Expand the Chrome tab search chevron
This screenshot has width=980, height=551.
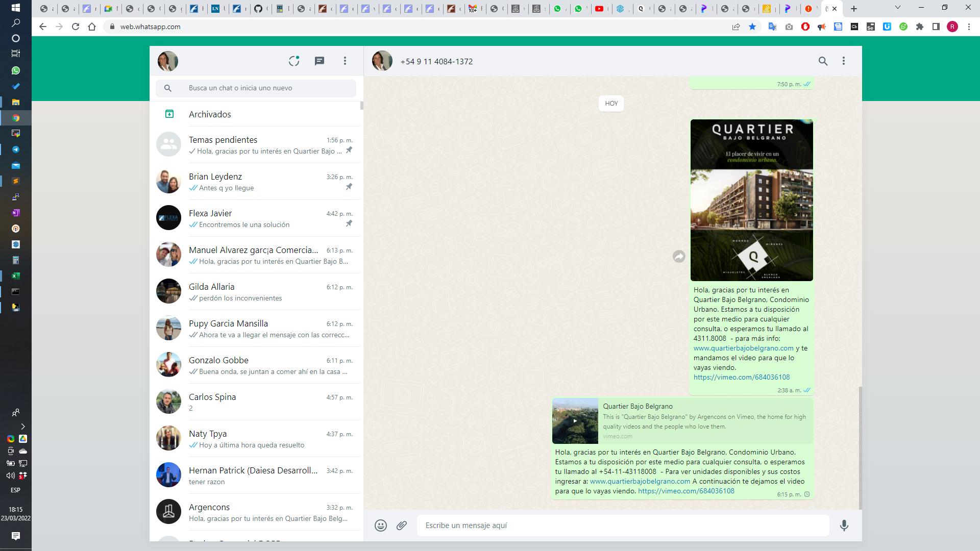pos(898,8)
